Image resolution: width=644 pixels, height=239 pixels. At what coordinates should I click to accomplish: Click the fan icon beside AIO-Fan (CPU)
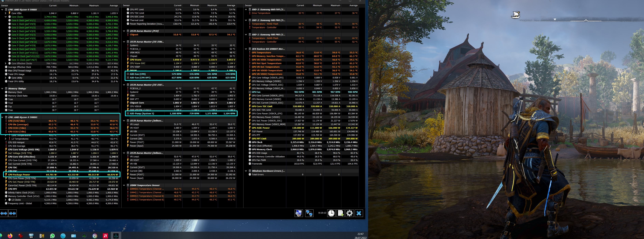pos(128,74)
